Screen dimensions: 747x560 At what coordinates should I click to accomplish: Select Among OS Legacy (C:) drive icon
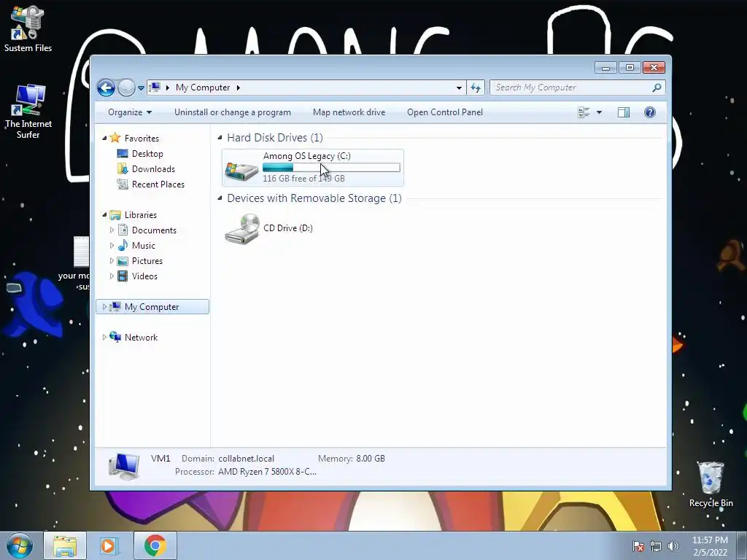[241, 170]
